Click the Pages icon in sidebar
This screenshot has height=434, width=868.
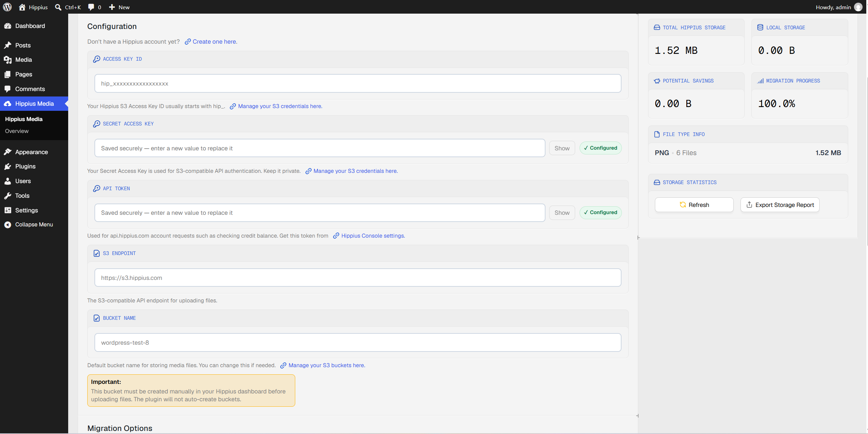8,74
